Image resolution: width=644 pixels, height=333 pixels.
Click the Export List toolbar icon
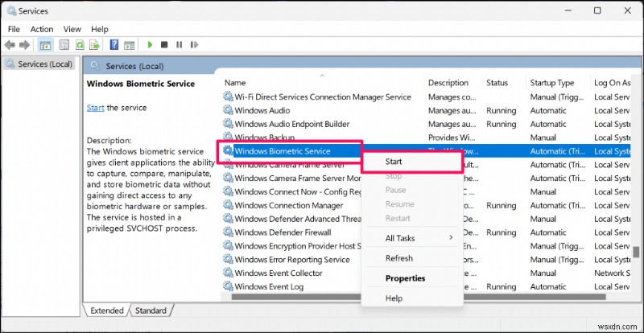[x=95, y=45]
